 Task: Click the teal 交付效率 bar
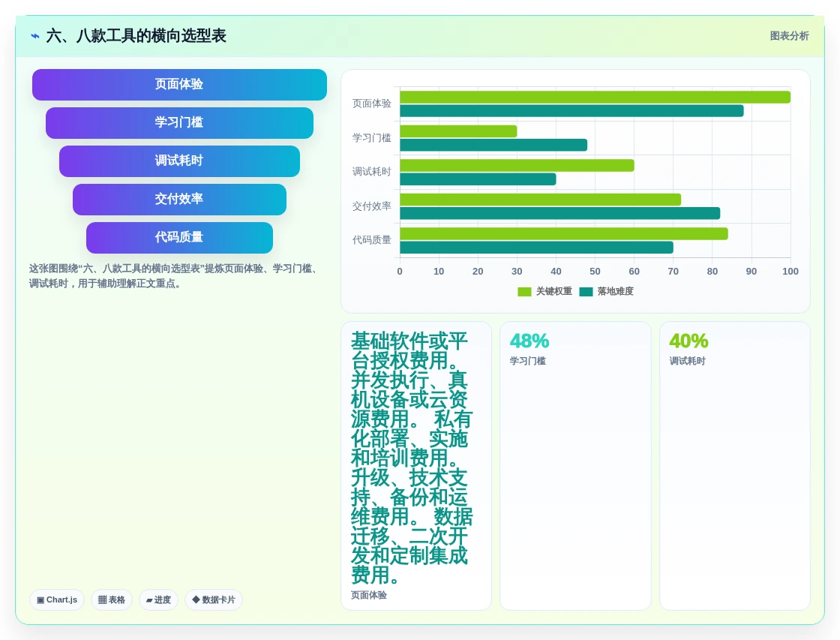coord(559,213)
